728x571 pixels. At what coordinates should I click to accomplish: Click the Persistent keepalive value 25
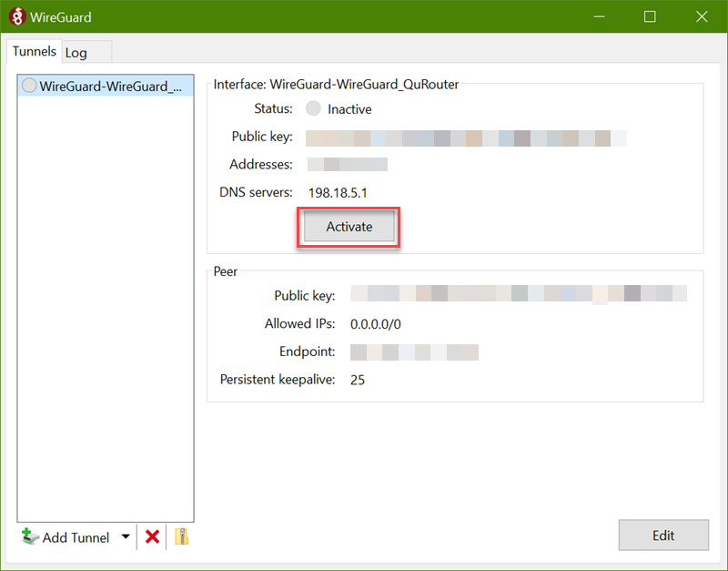[358, 380]
